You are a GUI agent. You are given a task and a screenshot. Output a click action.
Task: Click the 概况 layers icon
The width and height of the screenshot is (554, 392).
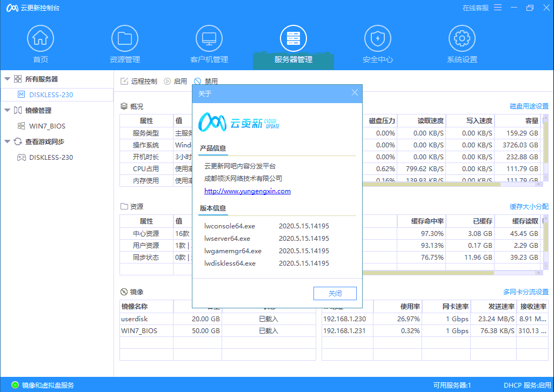point(124,106)
